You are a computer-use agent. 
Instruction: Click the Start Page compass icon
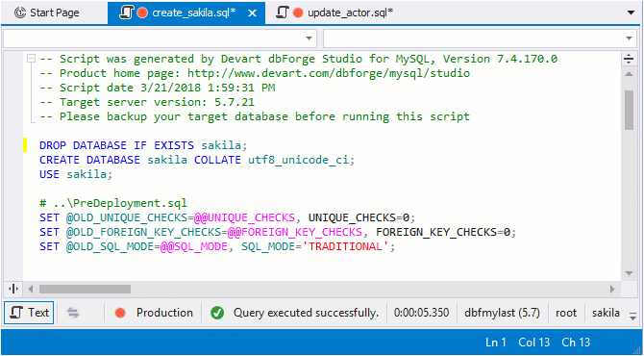(x=20, y=13)
